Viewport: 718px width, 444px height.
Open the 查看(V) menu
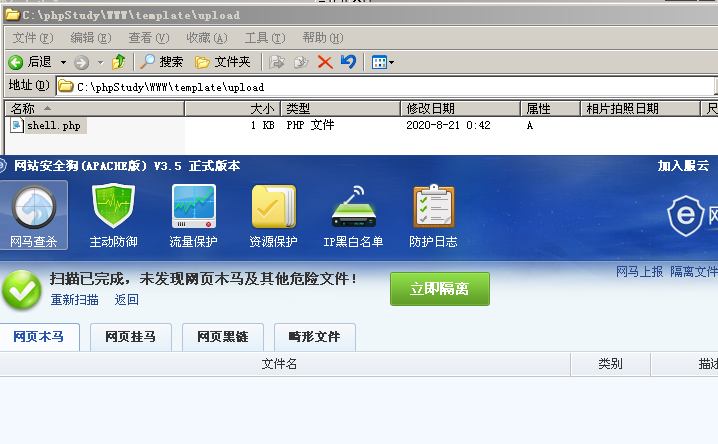click(x=149, y=38)
